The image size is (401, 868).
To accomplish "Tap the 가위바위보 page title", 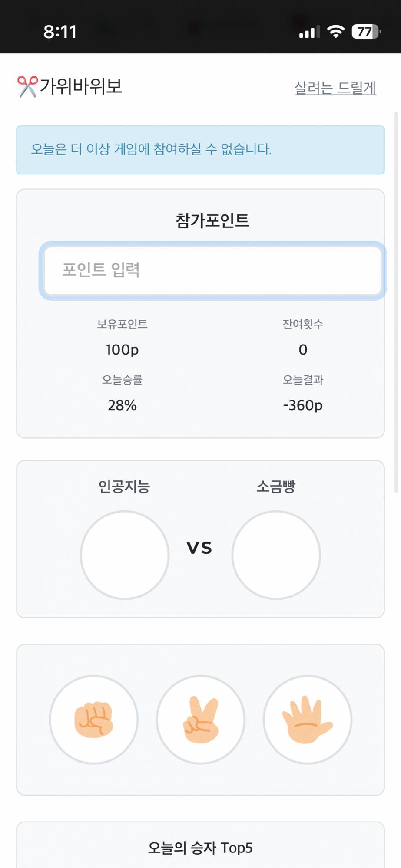I will 81,86.
